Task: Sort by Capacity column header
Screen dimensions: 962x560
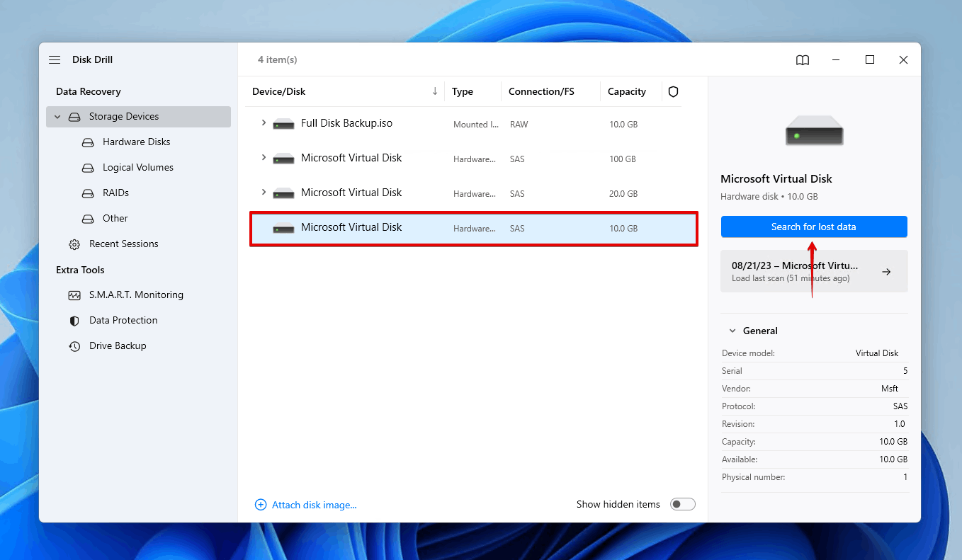Action: point(627,91)
